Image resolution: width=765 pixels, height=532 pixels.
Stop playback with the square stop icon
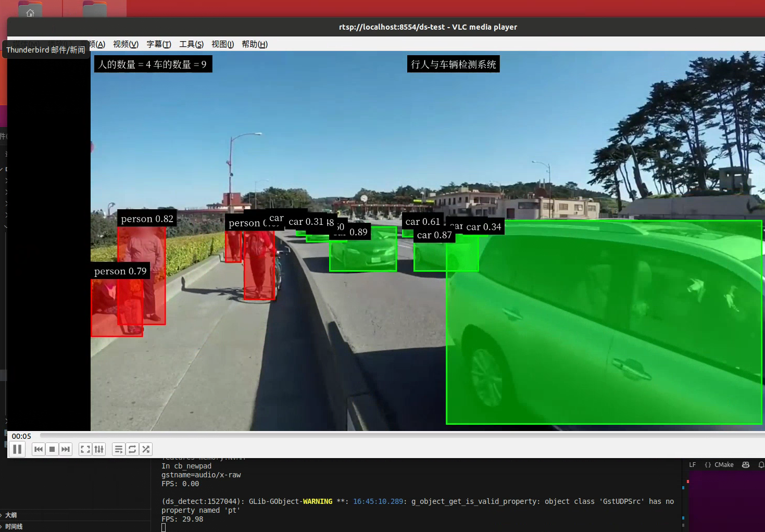tap(52, 449)
